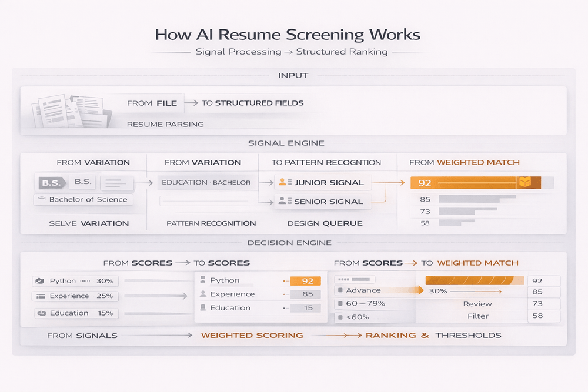Select the Filter row in decision table

click(x=477, y=317)
